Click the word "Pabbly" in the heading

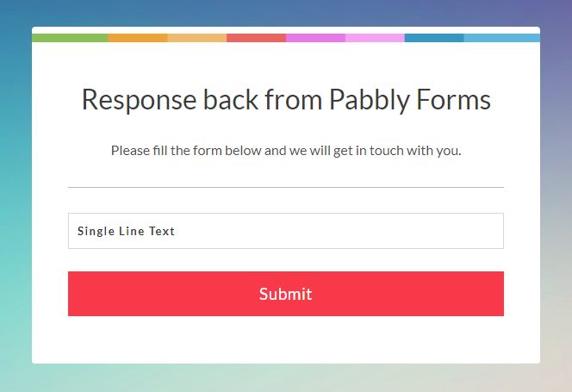point(370,100)
